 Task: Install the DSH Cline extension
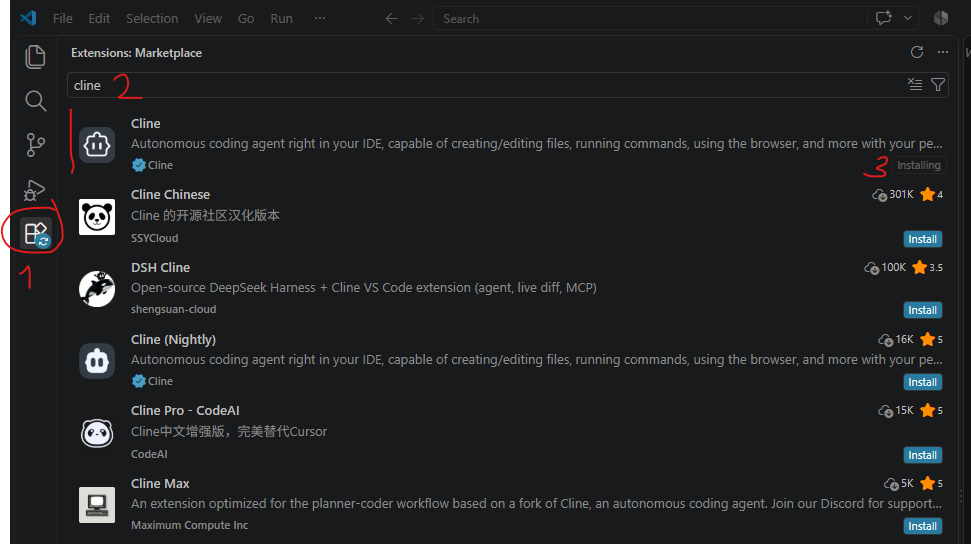point(922,310)
